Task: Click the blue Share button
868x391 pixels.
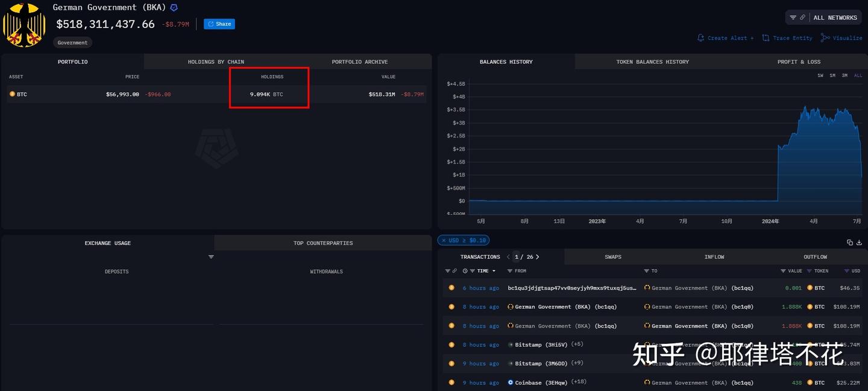Action: [x=219, y=24]
